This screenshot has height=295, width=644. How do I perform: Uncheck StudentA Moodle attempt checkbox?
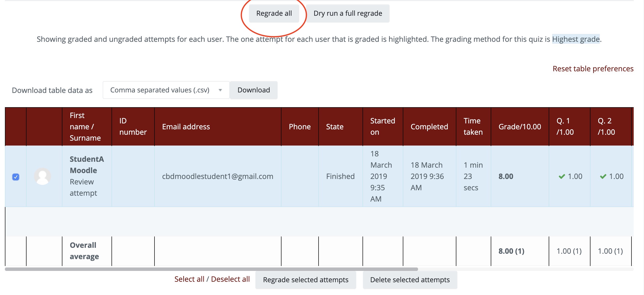[x=15, y=177]
